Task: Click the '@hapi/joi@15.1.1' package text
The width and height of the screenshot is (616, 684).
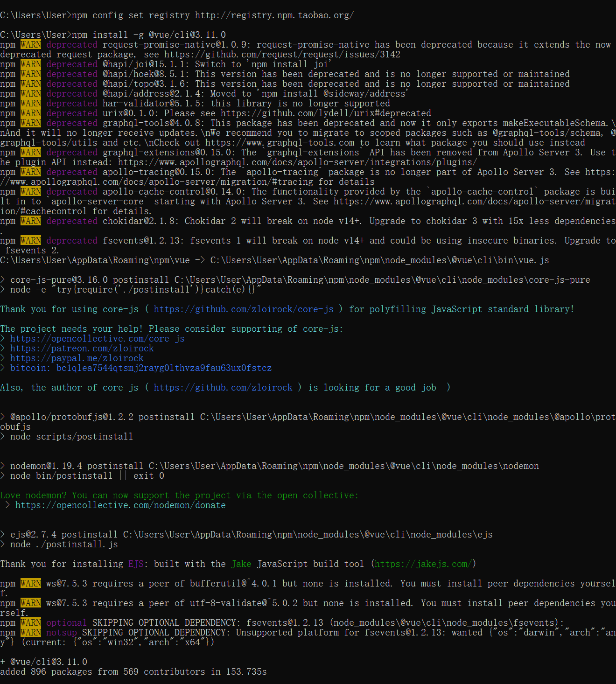Action: coord(146,64)
